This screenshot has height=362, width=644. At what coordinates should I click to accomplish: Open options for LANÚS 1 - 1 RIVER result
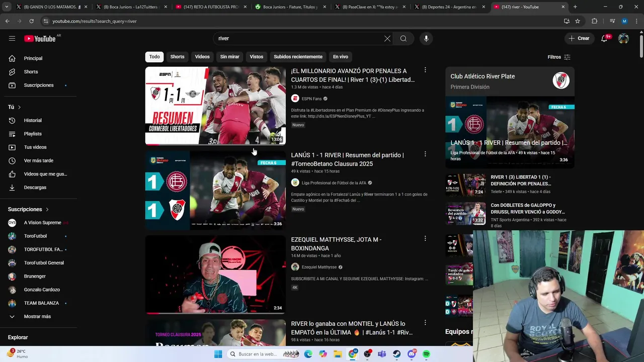(425, 154)
